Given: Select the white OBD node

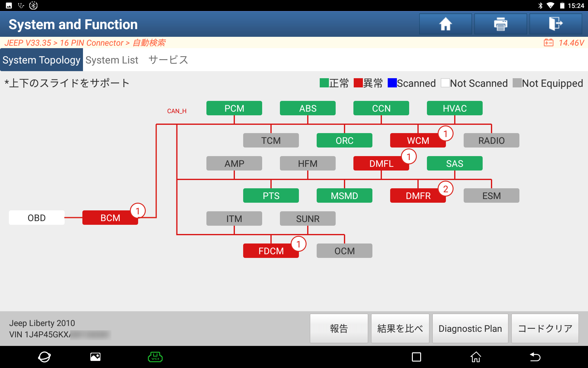Looking at the screenshot, I should (37, 218).
